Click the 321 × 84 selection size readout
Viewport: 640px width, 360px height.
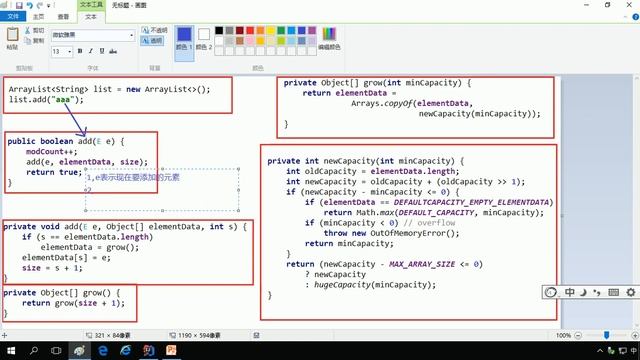click(x=112, y=336)
